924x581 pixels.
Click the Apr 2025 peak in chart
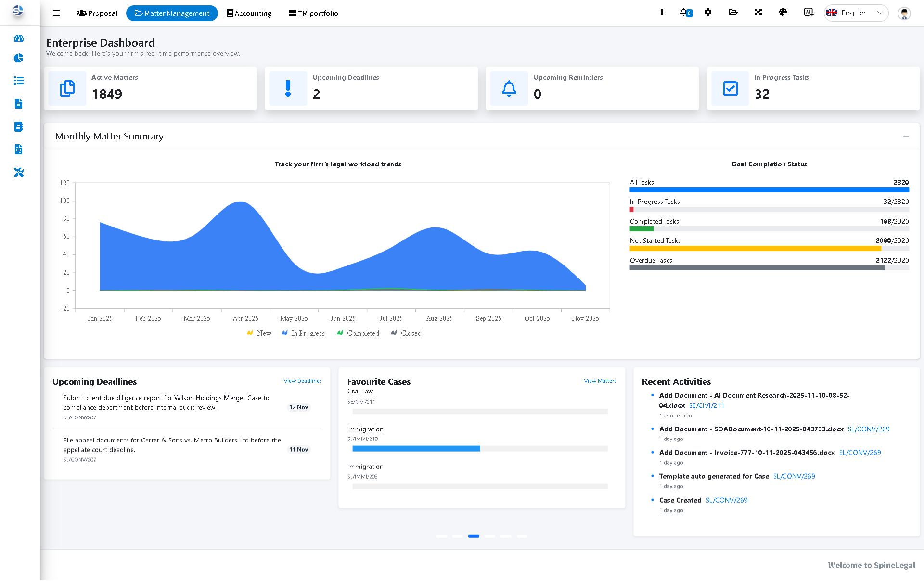click(x=240, y=202)
